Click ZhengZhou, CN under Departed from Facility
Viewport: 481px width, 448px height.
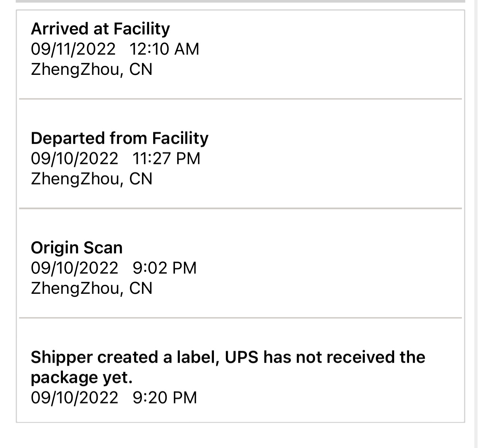click(x=92, y=179)
